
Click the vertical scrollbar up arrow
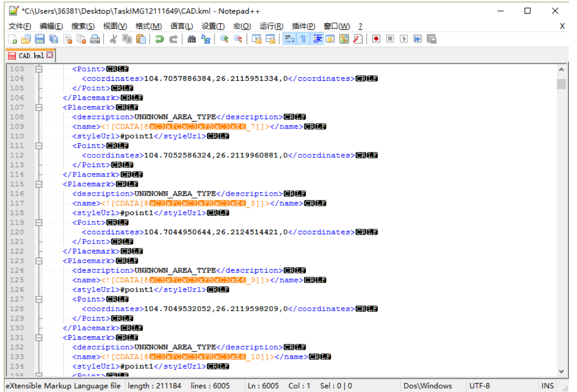tap(561, 69)
